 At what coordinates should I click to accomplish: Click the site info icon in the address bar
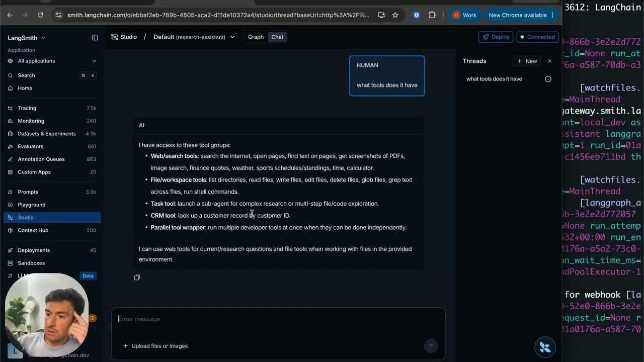[58, 15]
